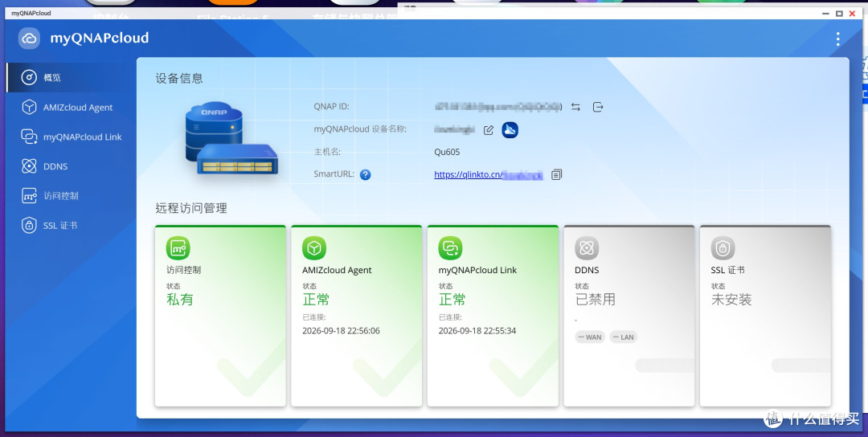The height and width of the screenshot is (437, 868).
Task: Edit the myQNAPcloud device name pencil icon
Action: [x=489, y=130]
